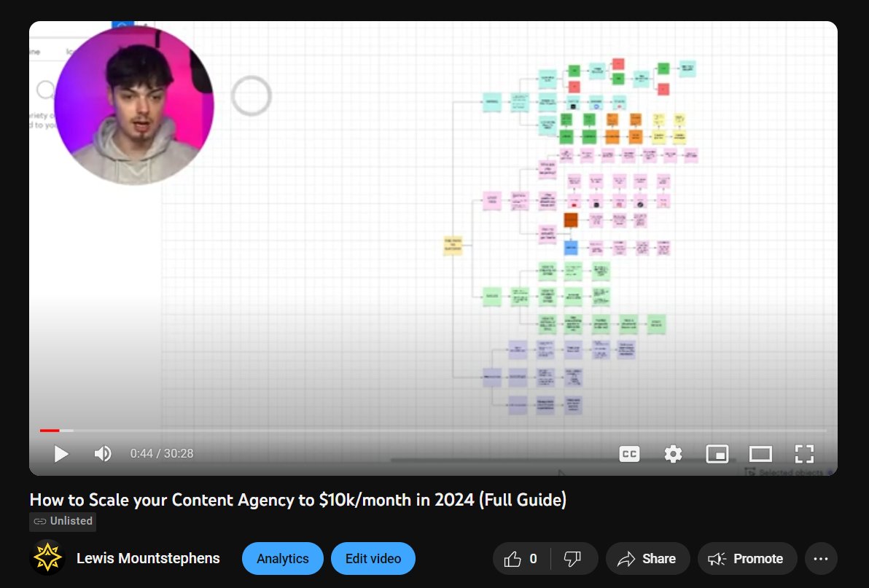Click the Unlisted visibility badge
869x588 pixels.
63,521
